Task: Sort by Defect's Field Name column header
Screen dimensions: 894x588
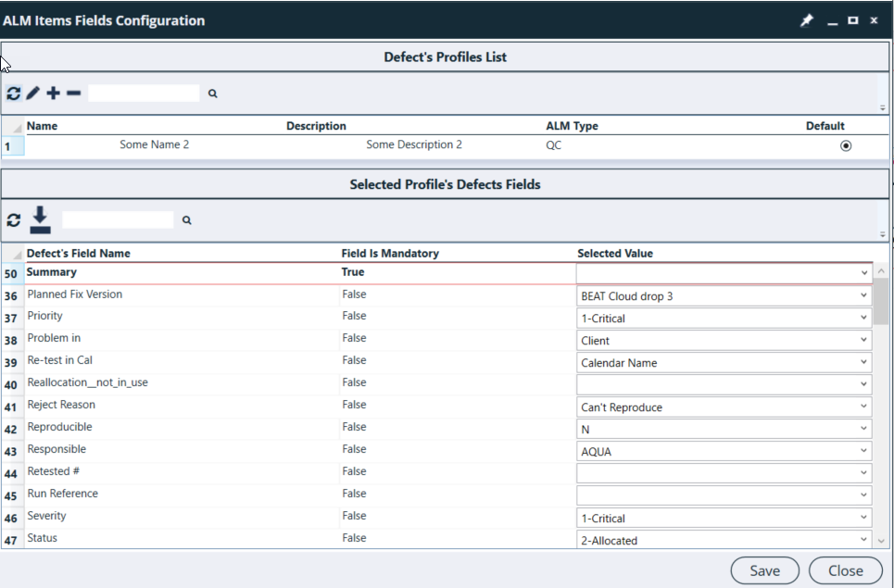Action: [x=79, y=253]
